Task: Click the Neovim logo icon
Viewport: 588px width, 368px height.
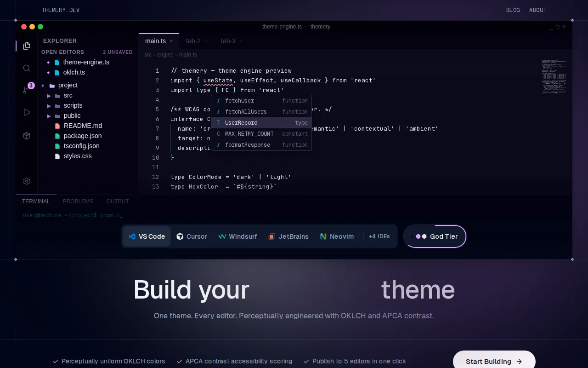Action: coord(323,236)
